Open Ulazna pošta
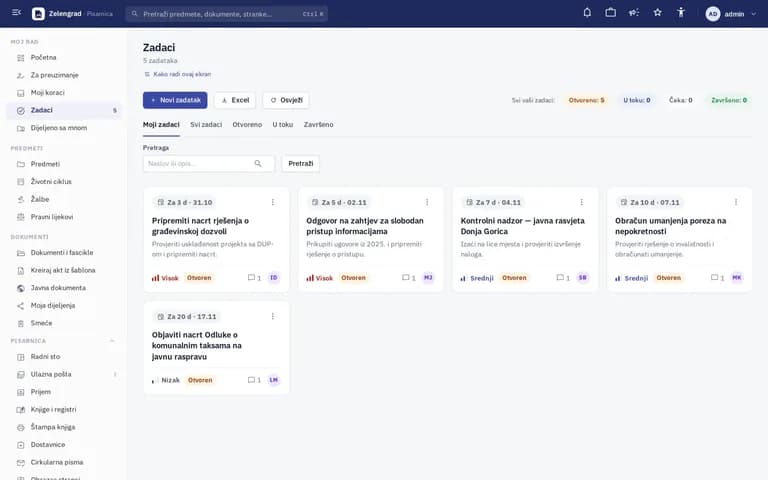The image size is (768, 480). coord(64,374)
